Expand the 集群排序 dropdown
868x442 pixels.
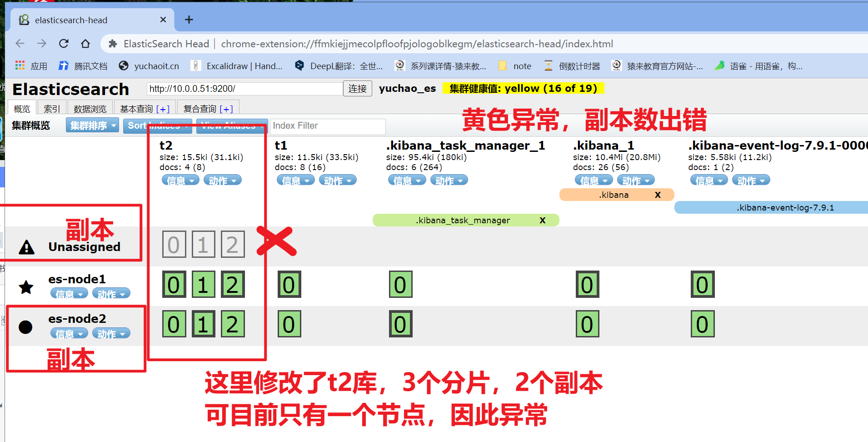(x=92, y=126)
